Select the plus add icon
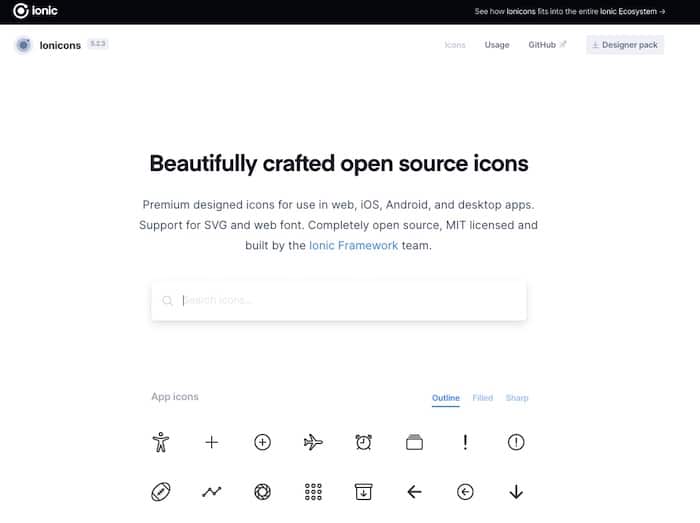This screenshot has width=700, height=523. pyautogui.click(x=212, y=442)
